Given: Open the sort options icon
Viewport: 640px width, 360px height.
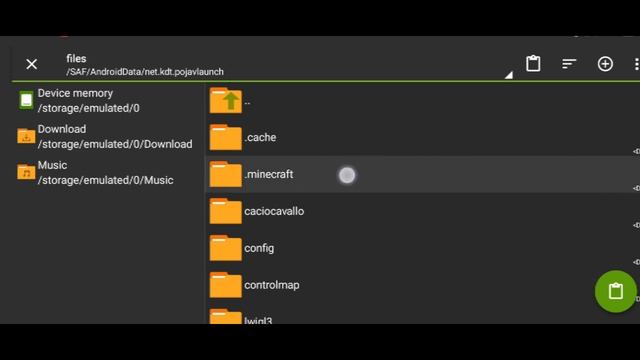Looking at the screenshot, I should pos(569,64).
